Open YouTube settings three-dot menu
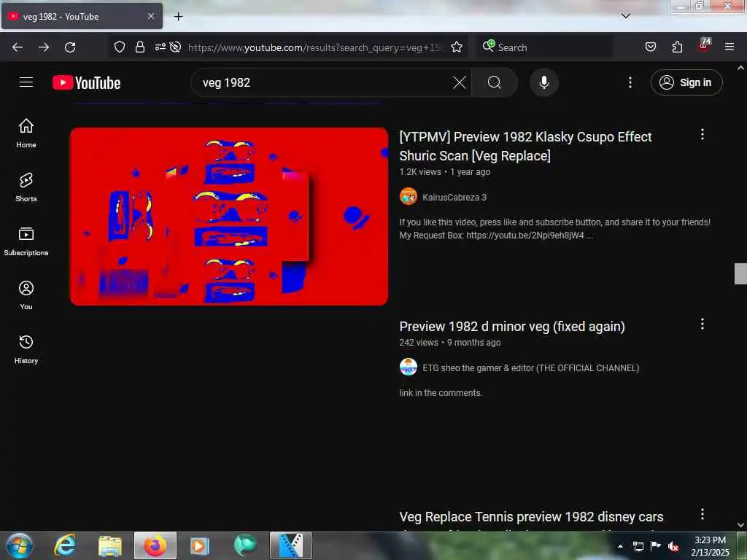747x560 pixels. click(630, 82)
